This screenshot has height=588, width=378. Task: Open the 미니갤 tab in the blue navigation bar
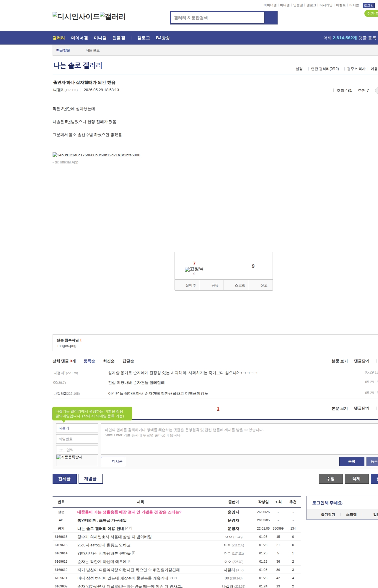pyautogui.click(x=100, y=38)
